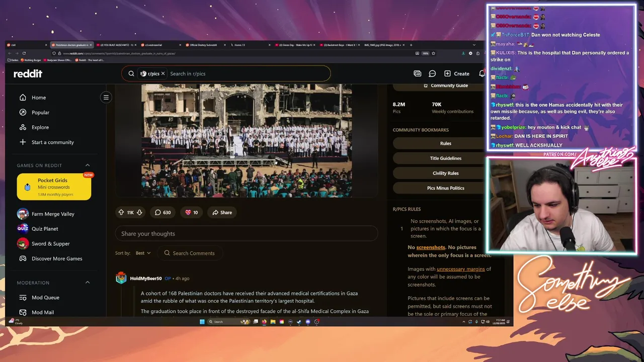Open the Reddit logo home link
644x362 pixels.
pos(28,73)
